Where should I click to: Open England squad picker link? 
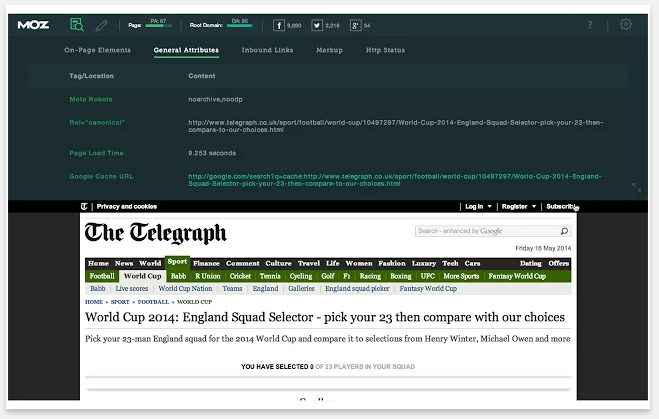tap(357, 289)
